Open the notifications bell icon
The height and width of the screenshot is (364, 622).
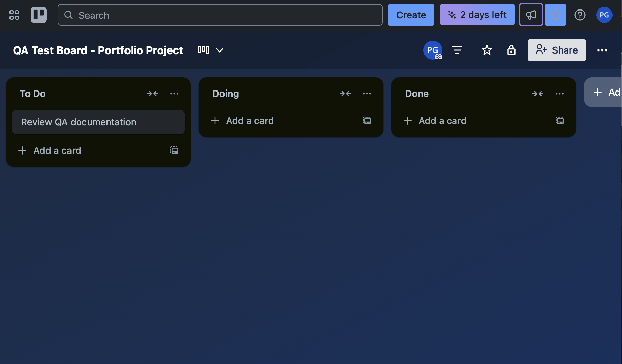[556, 15]
